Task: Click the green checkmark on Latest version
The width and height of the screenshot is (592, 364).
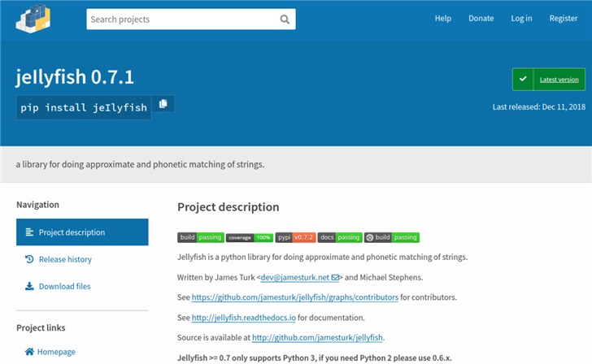Action: coord(523,79)
